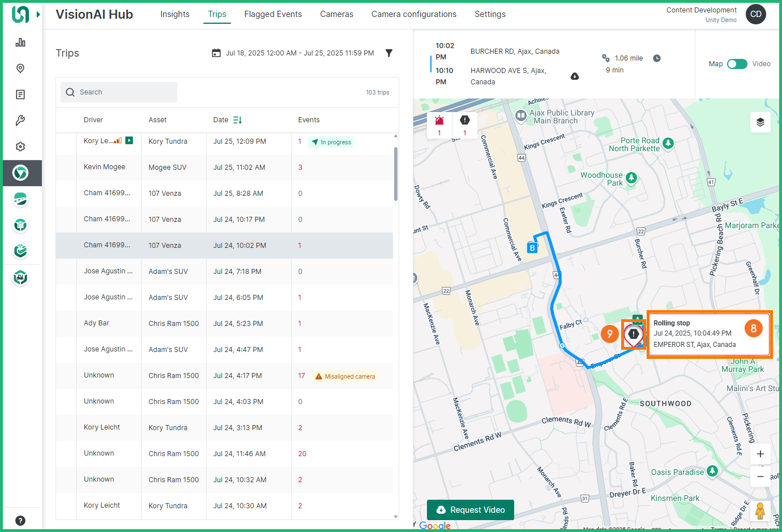Screen dimensions: 782x532
Task: Switch the Map/Video toggle to Video
Action: tap(737, 64)
